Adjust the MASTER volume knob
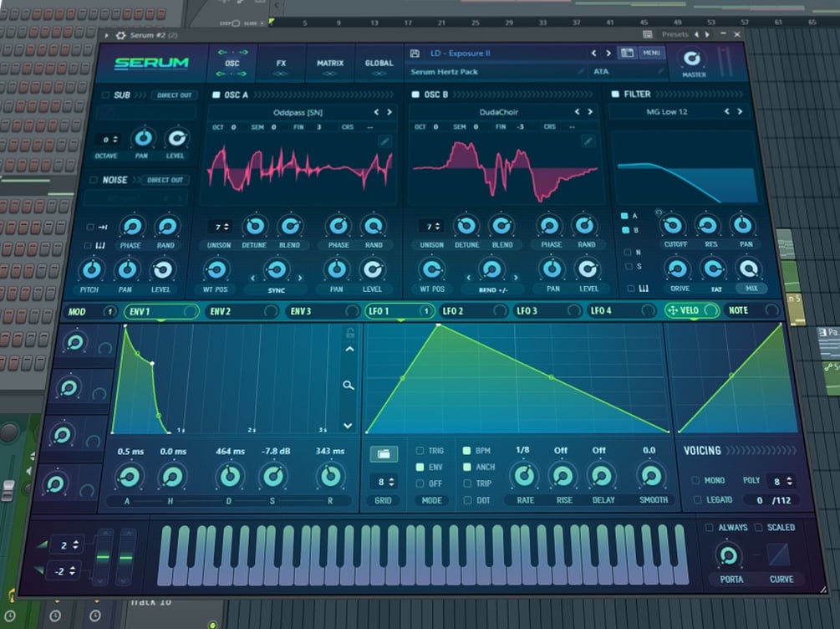 (x=691, y=58)
